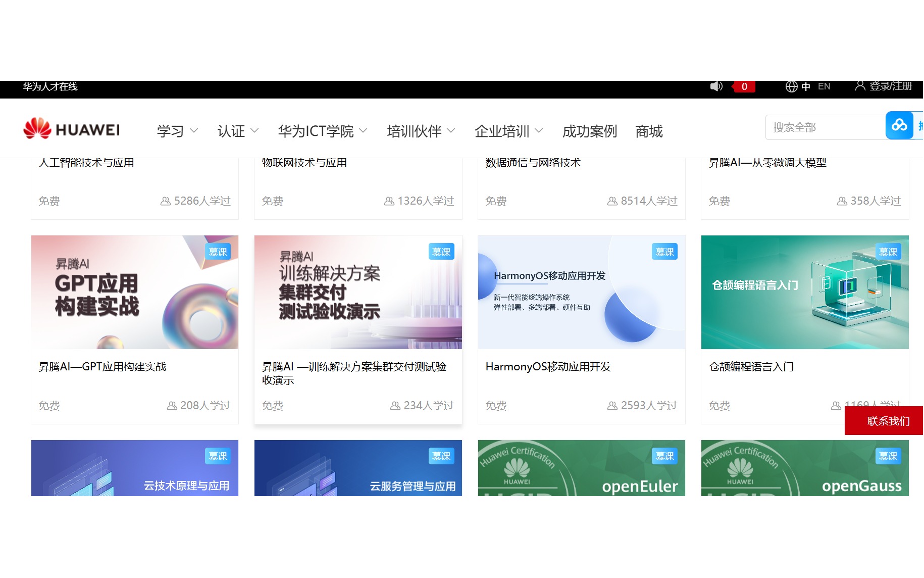This screenshot has height=578, width=924.
Task: Click 免费 on HarmonyOS移动应用开发 card
Action: click(x=496, y=406)
